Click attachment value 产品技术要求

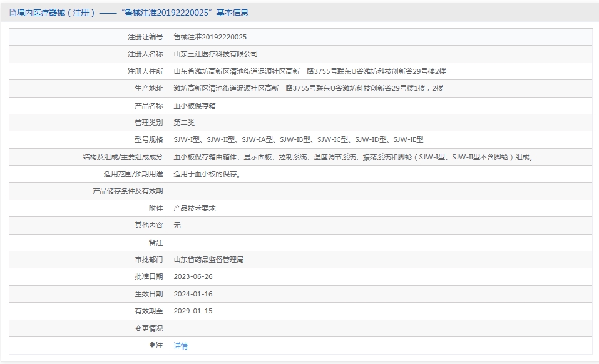point(195,208)
